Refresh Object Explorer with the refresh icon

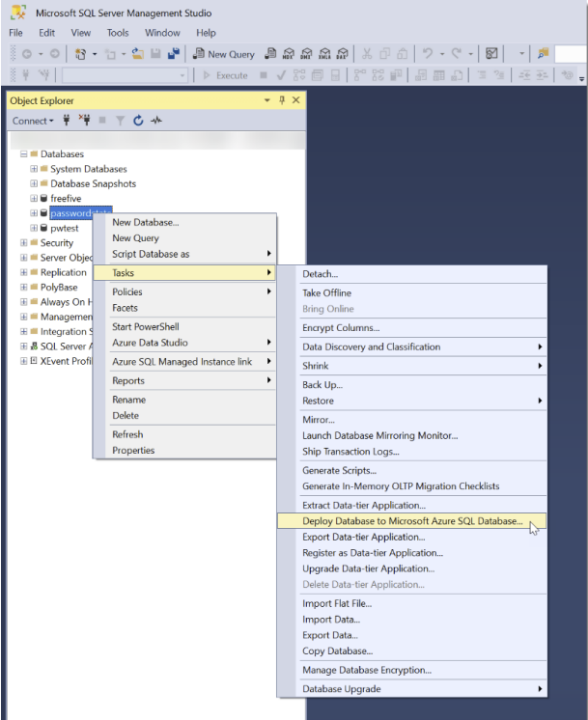tap(138, 121)
